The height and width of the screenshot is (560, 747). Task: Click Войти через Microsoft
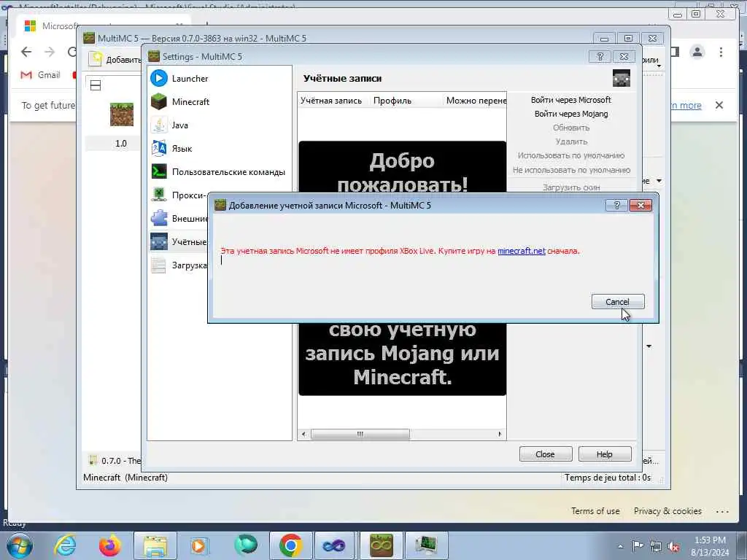click(x=570, y=99)
